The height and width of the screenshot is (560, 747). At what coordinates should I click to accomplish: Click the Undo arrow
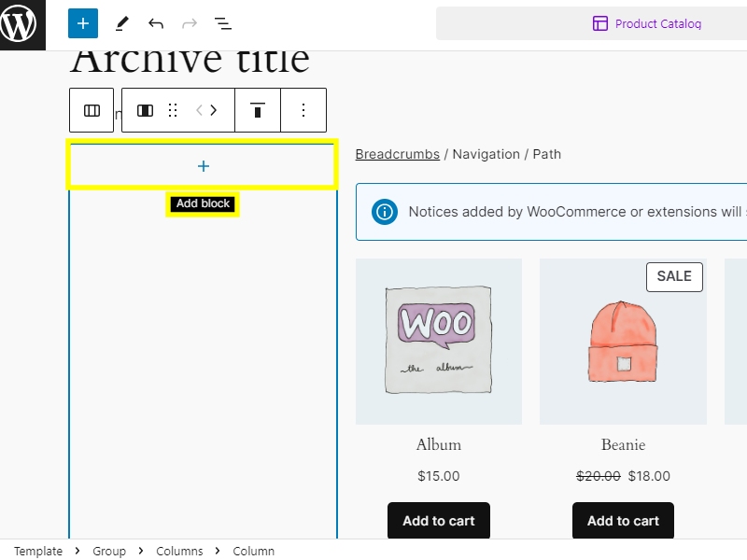tap(156, 23)
